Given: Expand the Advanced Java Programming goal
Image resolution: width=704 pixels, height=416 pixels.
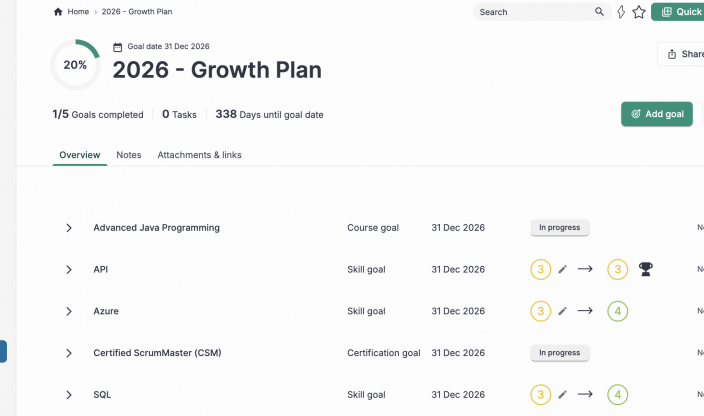Looking at the screenshot, I should (69, 228).
